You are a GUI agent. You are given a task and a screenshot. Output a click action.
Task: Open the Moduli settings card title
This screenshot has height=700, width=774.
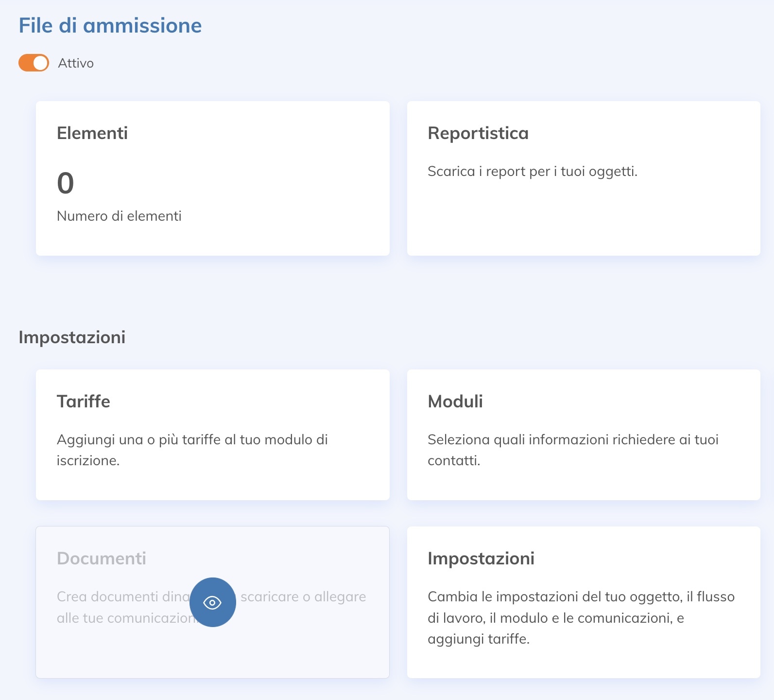455,402
